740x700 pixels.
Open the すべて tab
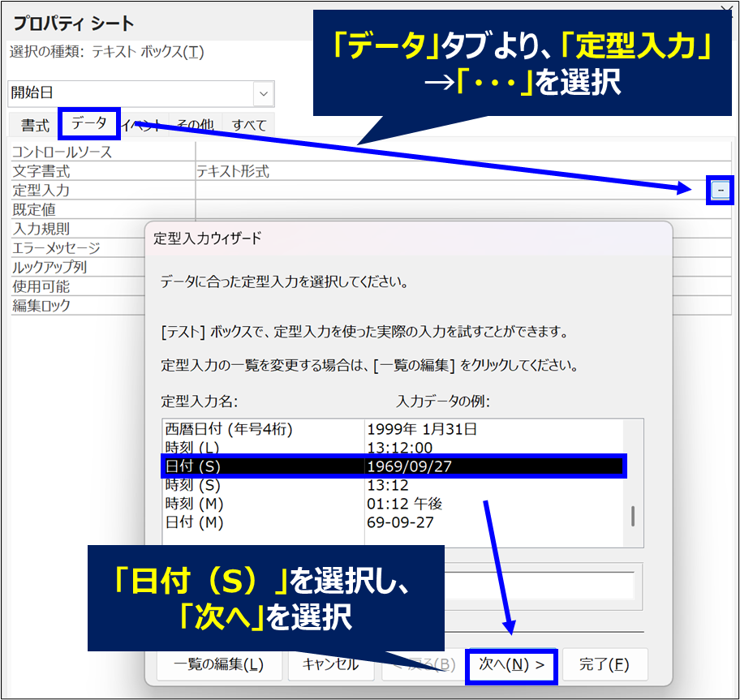[248, 125]
